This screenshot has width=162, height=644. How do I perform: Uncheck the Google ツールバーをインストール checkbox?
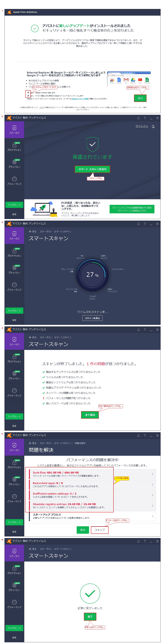(28, 95)
